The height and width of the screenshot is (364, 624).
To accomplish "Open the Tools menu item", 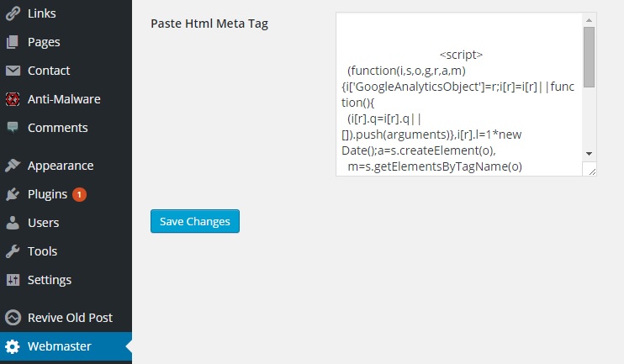I will (42, 251).
